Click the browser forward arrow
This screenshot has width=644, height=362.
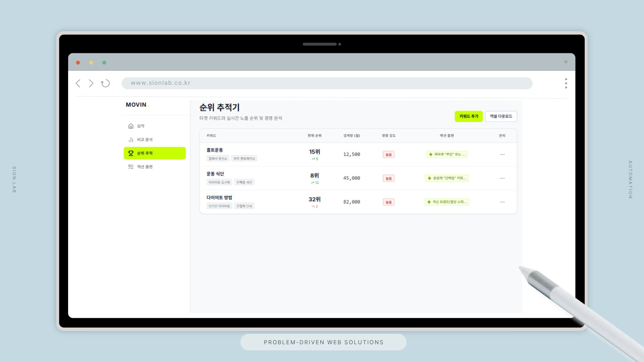click(x=91, y=83)
